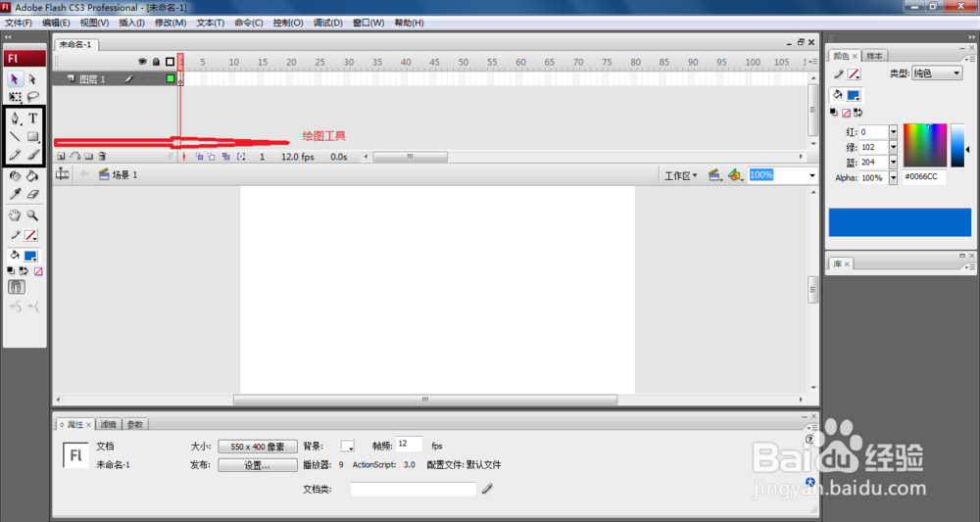Select the Hand tool
This screenshot has width=980, height=522.
click(15, 215)
